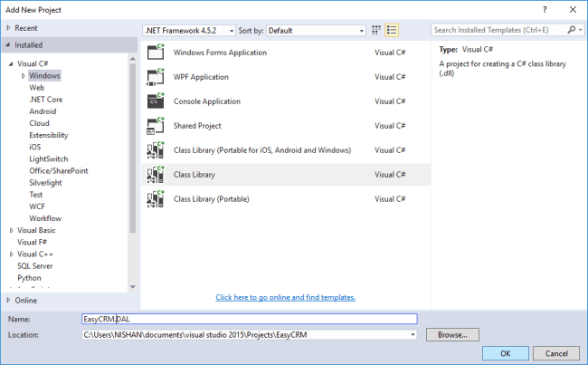588x365 pixels.
Task: Select the SQL Server category
Action: (x=35, y=266)
